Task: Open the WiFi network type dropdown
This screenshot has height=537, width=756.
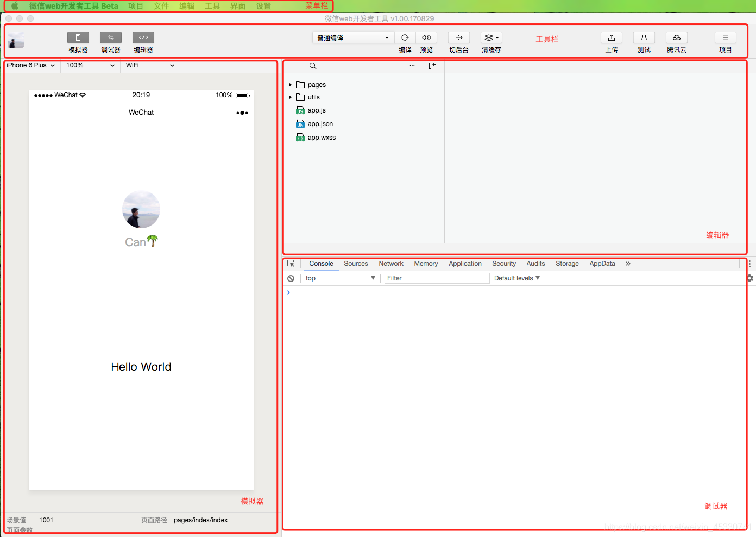Action: click(x=150, y=65)
